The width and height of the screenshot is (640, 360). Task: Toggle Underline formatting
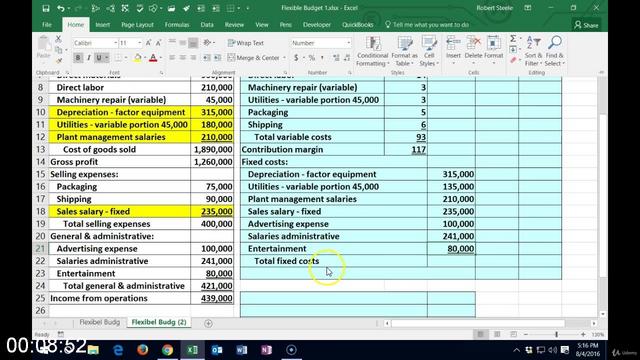(x=99, y=58)
